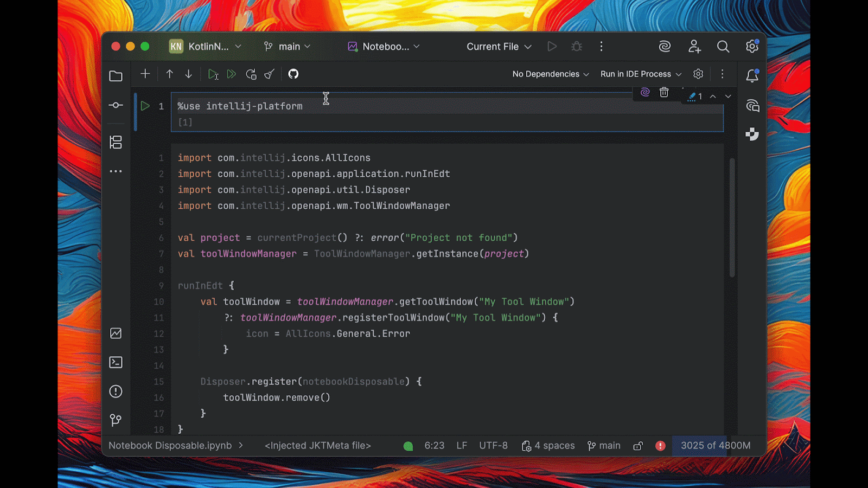Open the main branch dropdown
The height and width of the screenshot is (488, 868).
pyautogui.click(x=288, y=47)
